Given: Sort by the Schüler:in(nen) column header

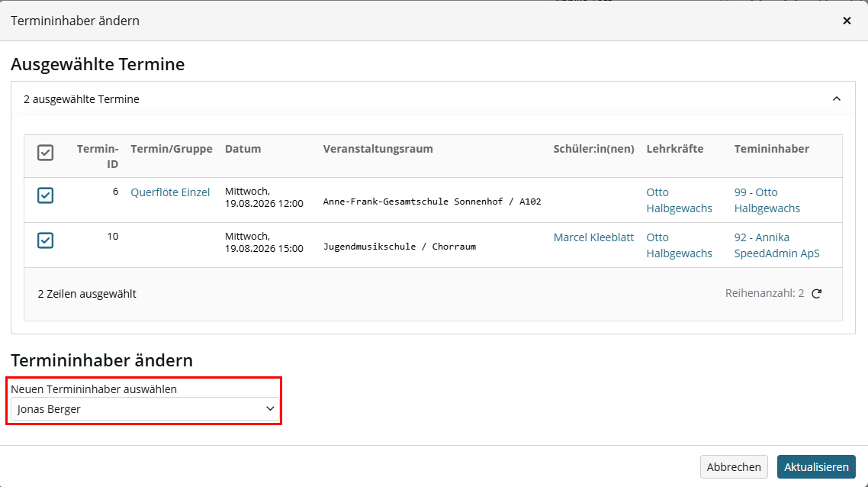Looking at the screenshot, I should click(x=593, y=149).
